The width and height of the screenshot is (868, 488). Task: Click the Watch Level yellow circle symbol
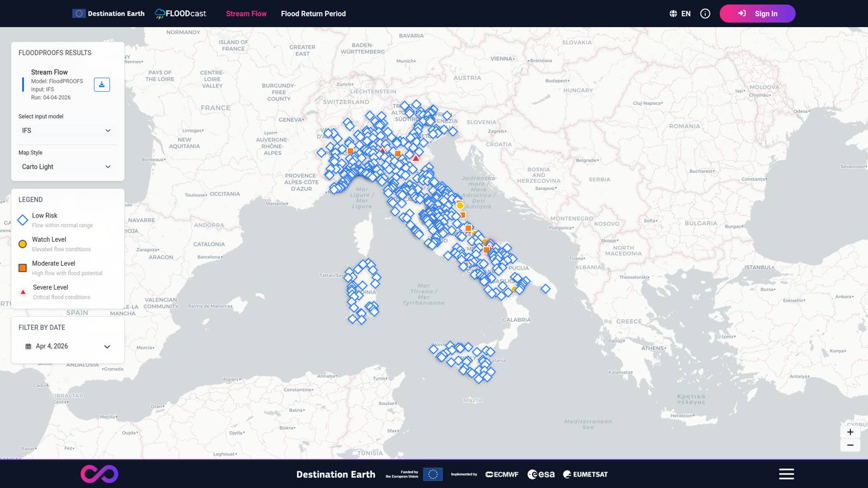coord(23,244)
